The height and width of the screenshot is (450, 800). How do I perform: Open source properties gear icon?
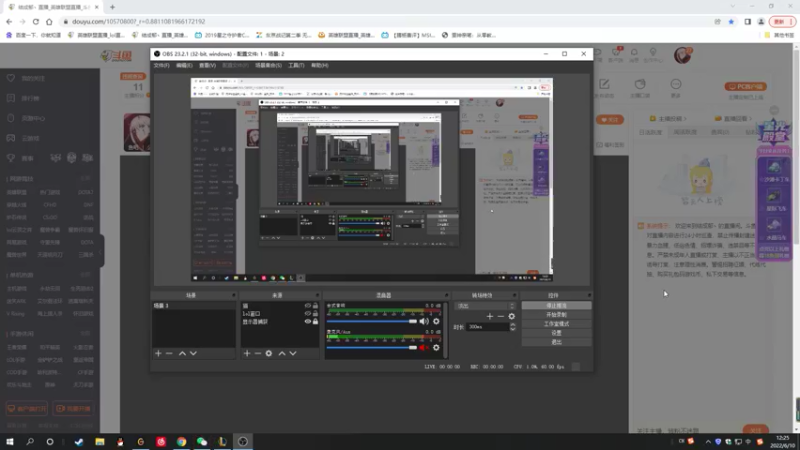[x=269, y=353]
